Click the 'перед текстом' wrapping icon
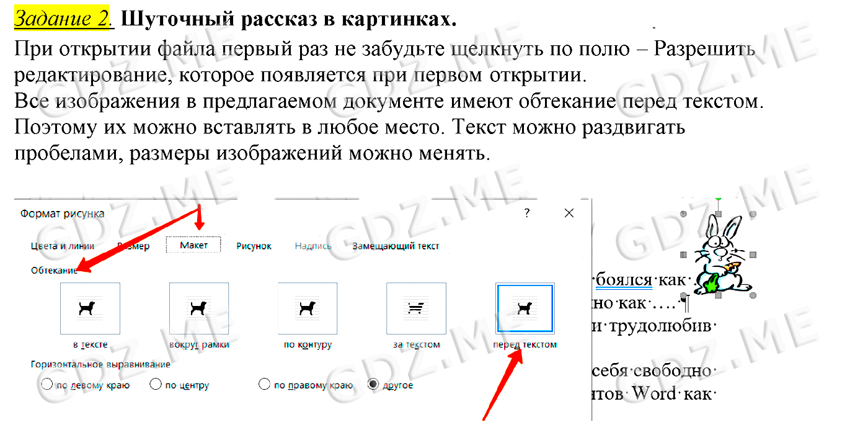 [525, 308]
